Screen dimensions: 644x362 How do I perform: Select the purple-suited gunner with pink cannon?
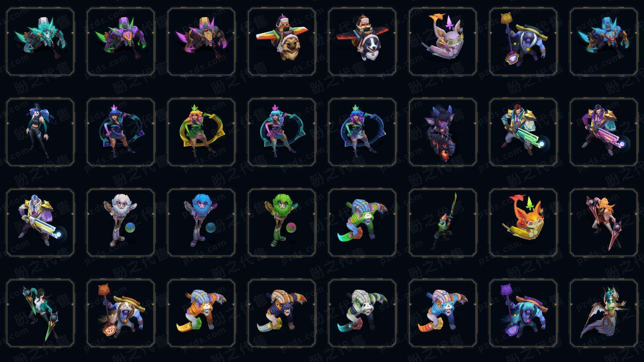coord(604,132)
